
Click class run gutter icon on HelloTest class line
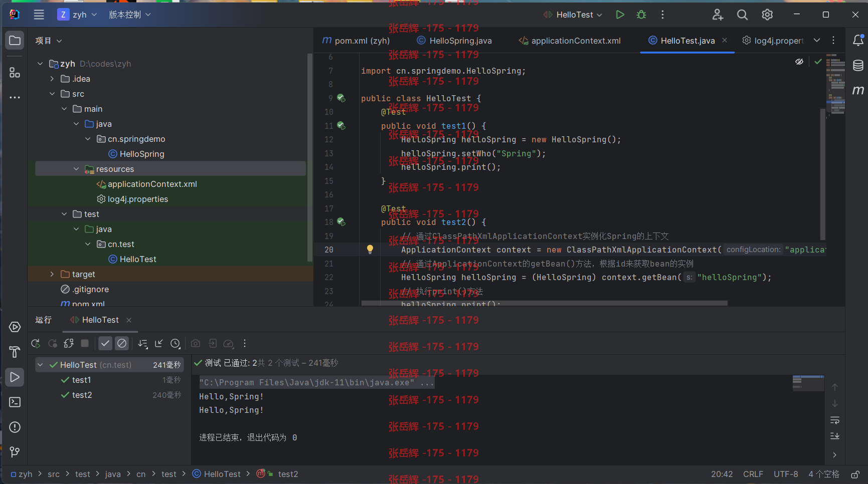[x=341, y=98]
